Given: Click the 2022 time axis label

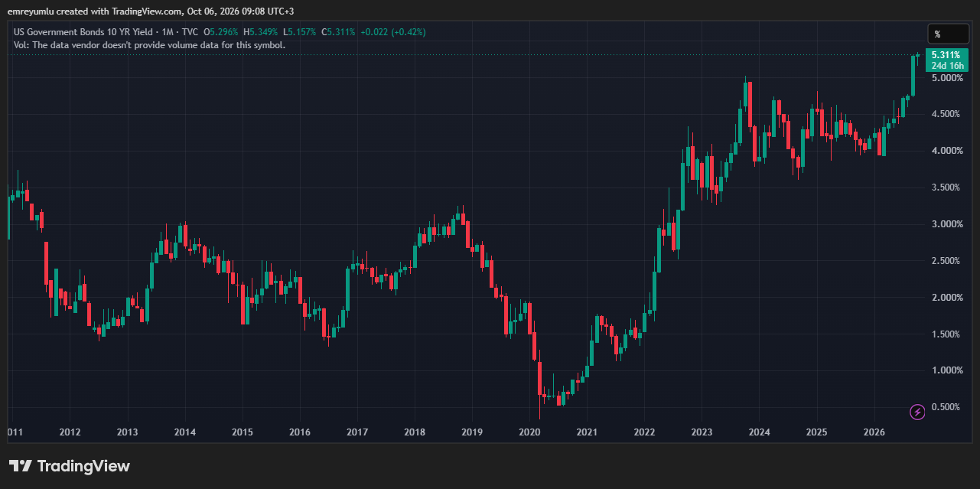Looking at the screenshot, I should point(644,432).
